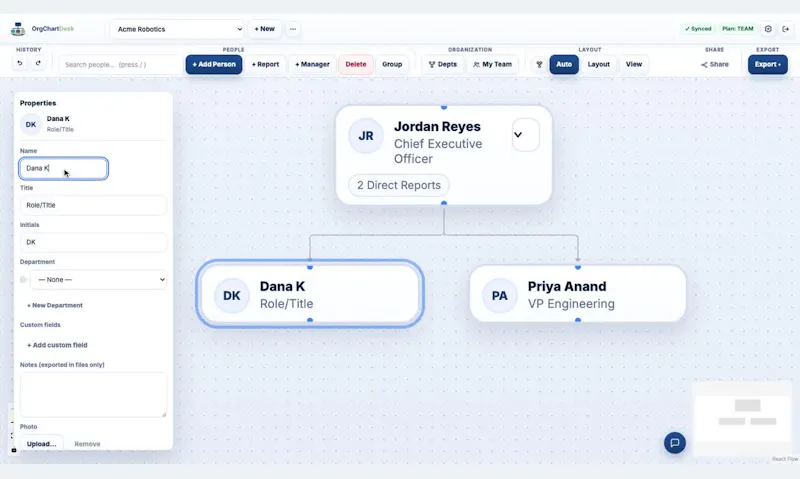
Task: Click the + Add Person button
Action: click(214, 64)
